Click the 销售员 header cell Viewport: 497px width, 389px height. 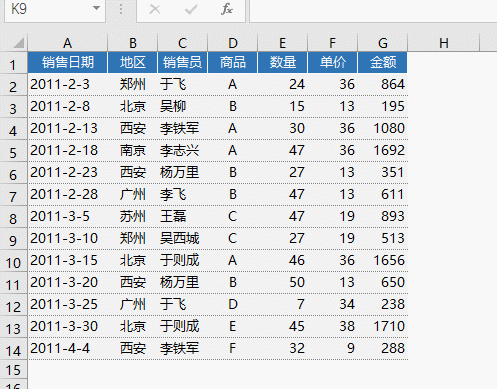(x=182, y=62)
